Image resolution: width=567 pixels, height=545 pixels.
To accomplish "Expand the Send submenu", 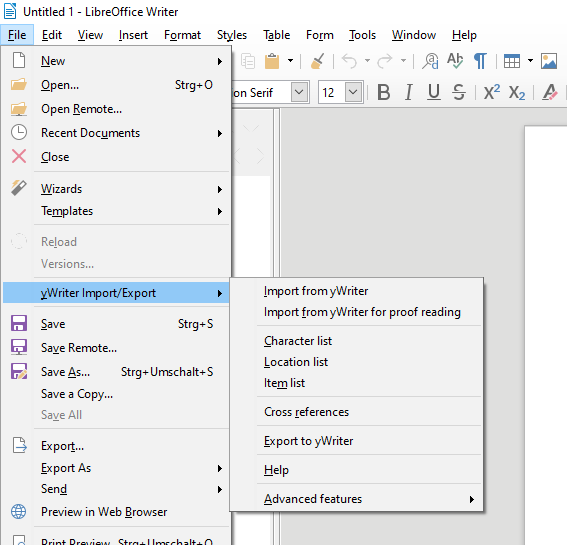I will coord(219,489).
